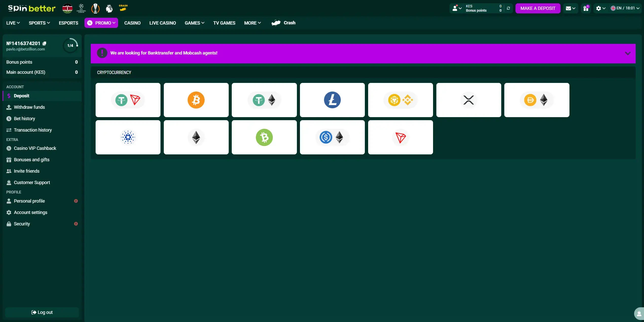The image size is (644, 322).
Task: Choose the standalone TRON deposit tile
Action: point(400,137)
